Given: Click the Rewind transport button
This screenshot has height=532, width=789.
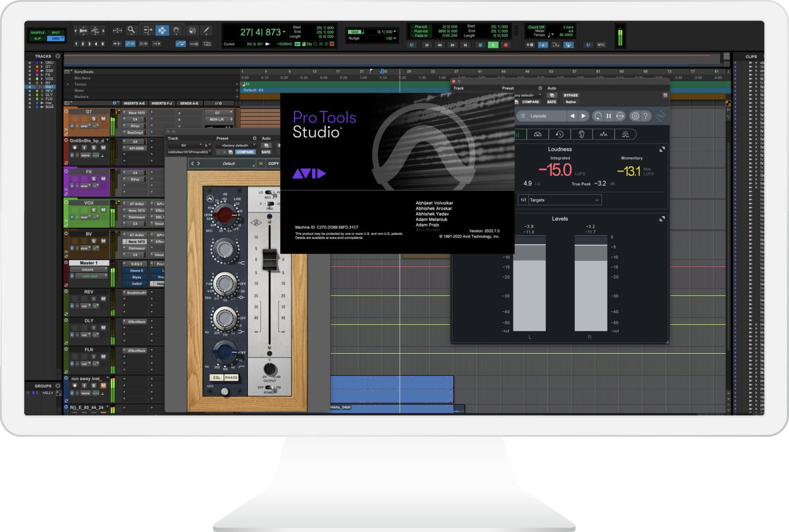Looking at the screenshot, I should tap(440, 45).
